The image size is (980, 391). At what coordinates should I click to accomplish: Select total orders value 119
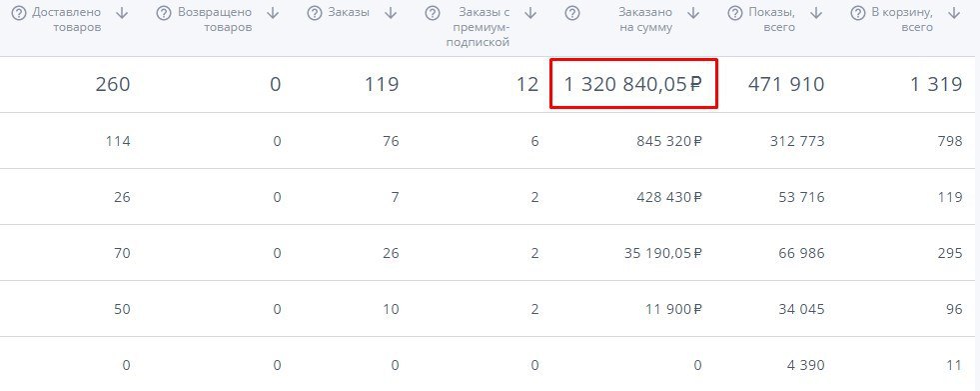[x=382, y=84]
